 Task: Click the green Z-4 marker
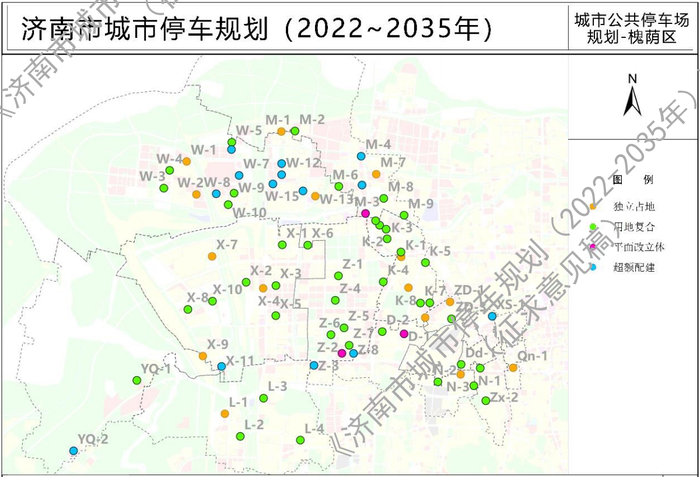click(335, 300)
